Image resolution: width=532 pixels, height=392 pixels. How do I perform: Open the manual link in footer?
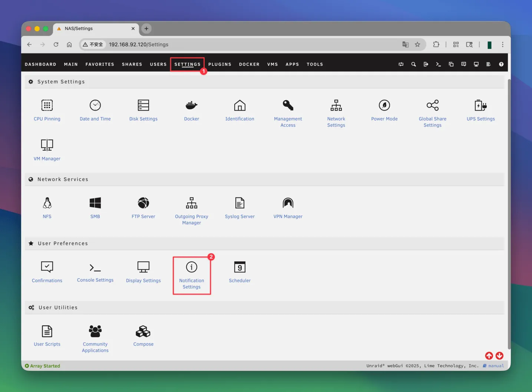[x=493, y=366]
